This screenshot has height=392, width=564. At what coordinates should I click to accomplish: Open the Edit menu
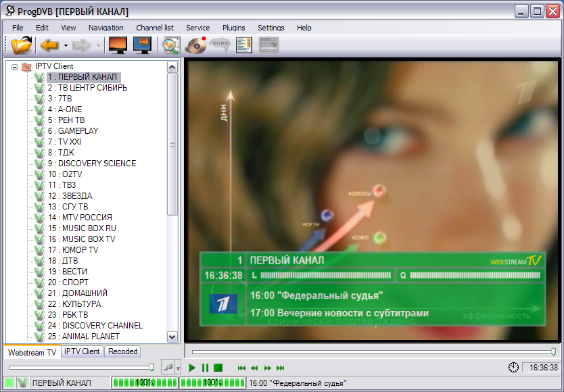pyautogui.click(x=42, y=28)
